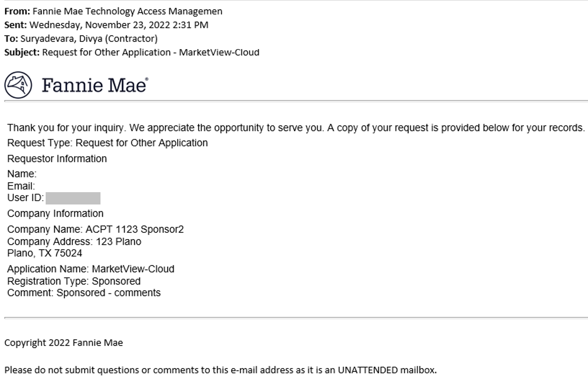Click the Request Type line
588x379 pixels.
[x=107, y=143]
